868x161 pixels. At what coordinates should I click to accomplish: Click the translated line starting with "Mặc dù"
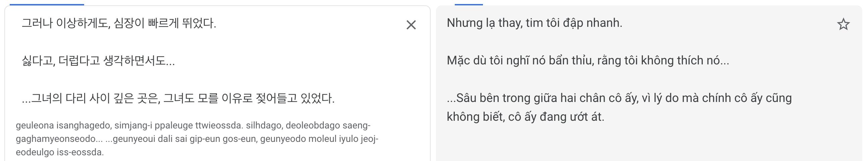tap(587, 60)
